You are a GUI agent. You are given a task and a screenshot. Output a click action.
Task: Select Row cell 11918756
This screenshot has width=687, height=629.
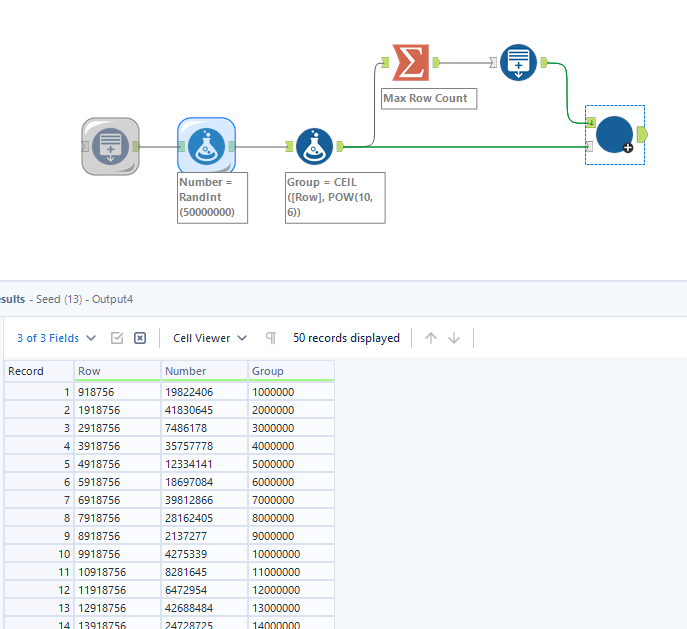117,590
